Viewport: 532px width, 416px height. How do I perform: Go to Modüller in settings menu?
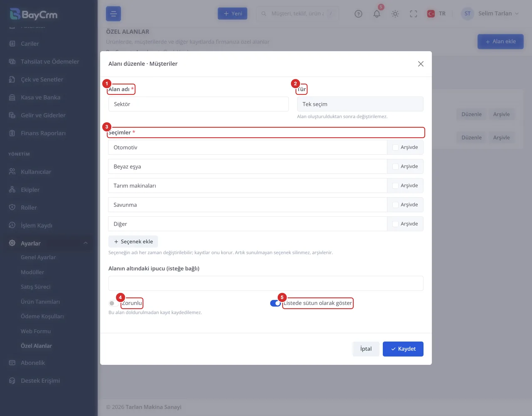point(32,272)
